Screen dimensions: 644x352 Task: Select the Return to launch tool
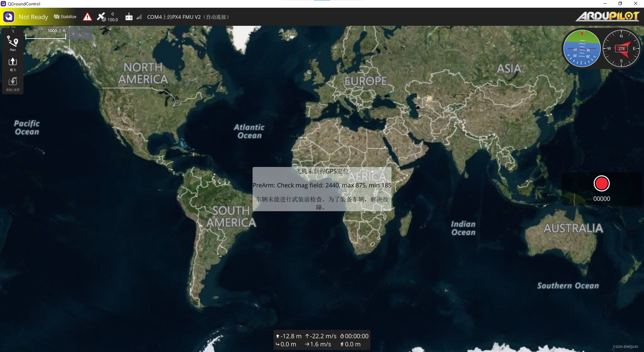[13, 84]
